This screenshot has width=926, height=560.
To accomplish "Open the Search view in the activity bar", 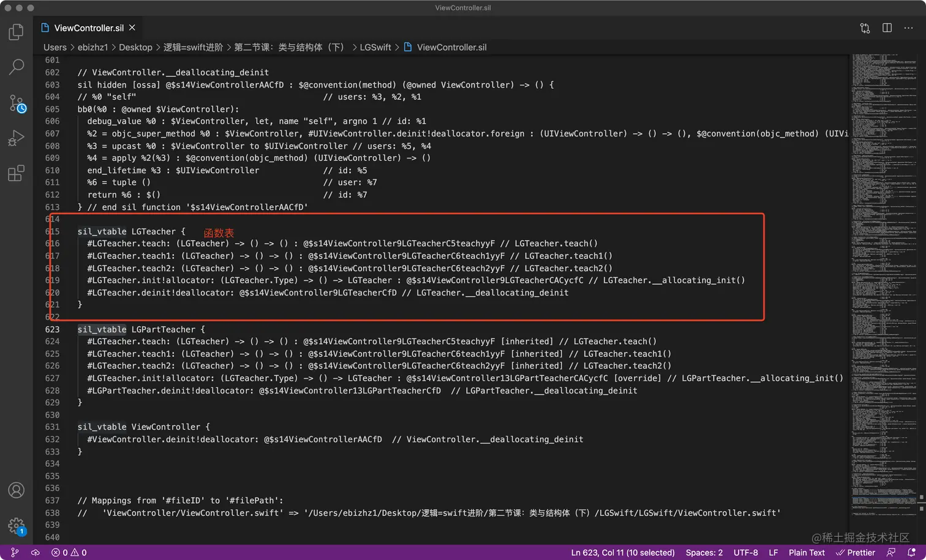I will [17, 67].
